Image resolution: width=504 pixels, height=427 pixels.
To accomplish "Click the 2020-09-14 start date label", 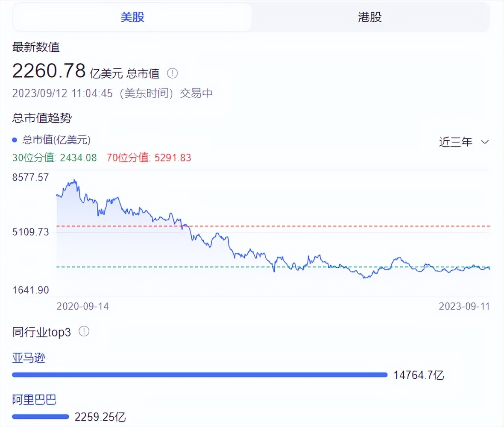I will tap(83, 306).
